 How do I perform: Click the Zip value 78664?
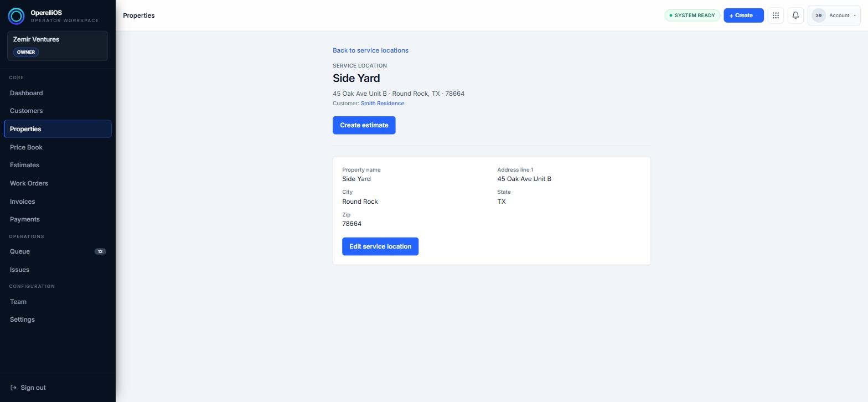pos(352,224)
